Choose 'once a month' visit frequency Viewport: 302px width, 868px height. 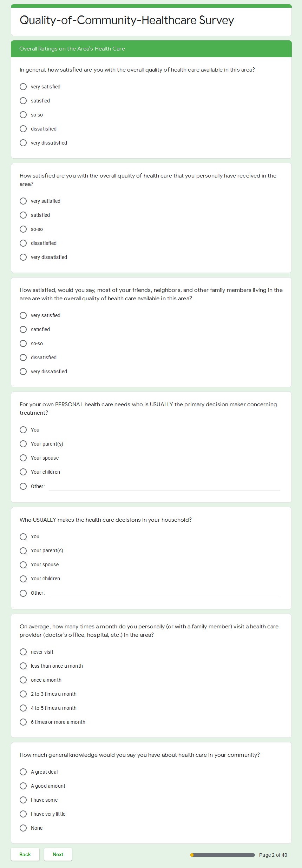(23, 680)
